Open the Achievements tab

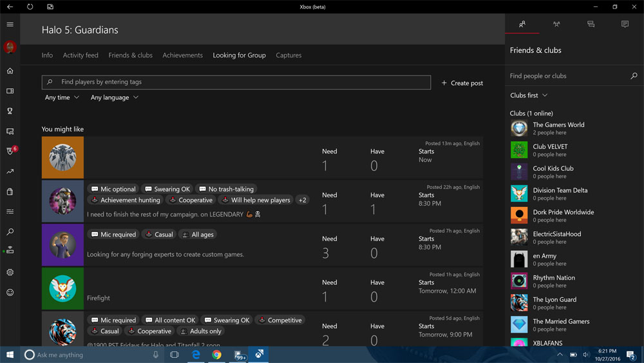point(182,55)
